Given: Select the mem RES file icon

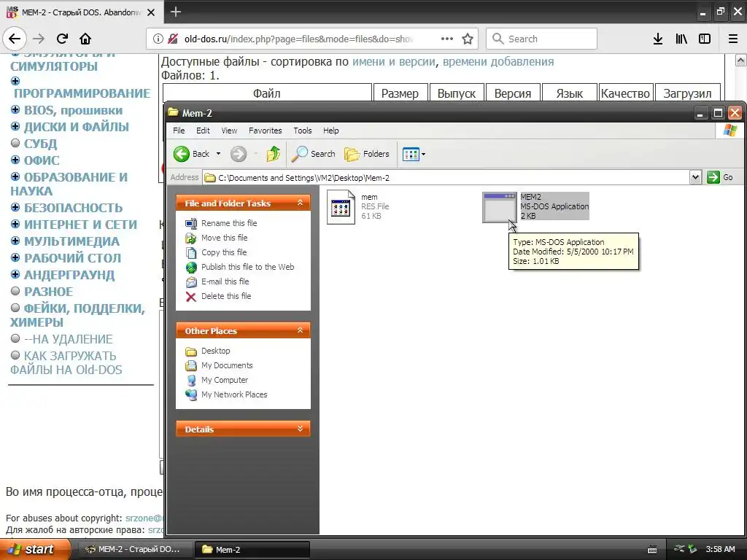Looking at the screenshot, I should [x=341, y=206].
